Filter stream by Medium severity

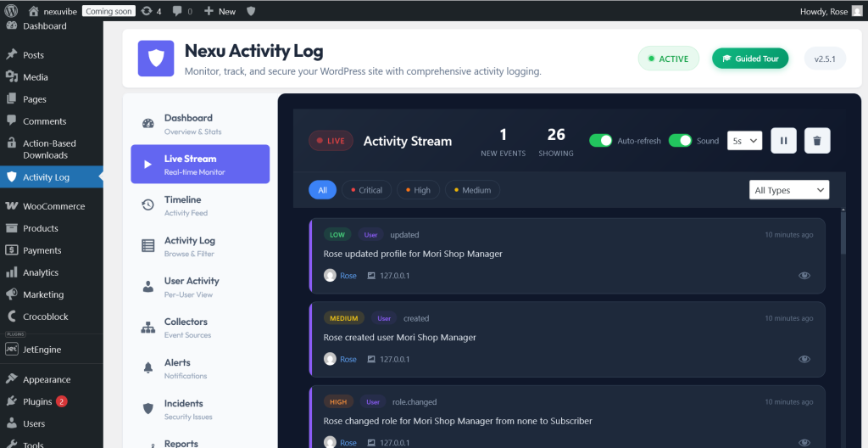472,190
